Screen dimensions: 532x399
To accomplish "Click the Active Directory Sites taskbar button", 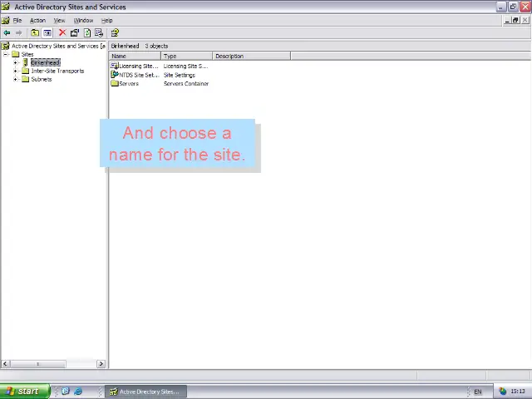I will (145, 392).
